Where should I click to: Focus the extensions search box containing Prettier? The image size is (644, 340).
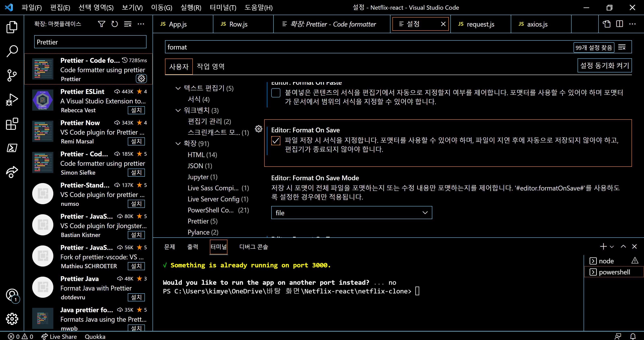(x=90, y=42)
